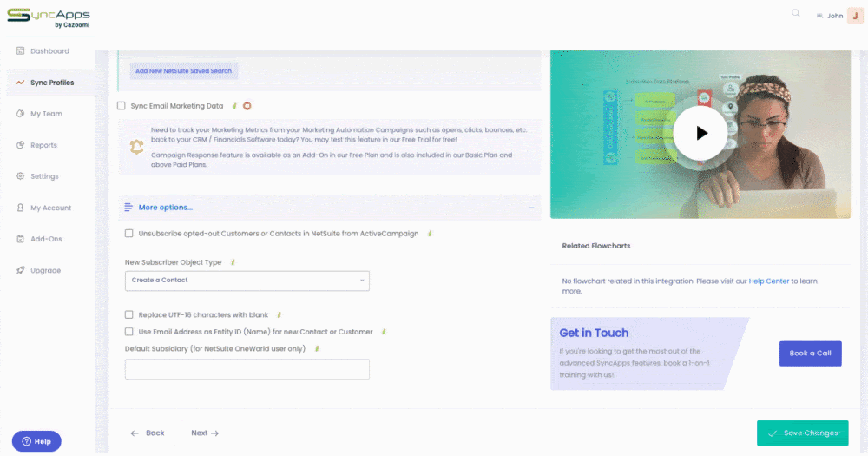
Task: Click the Get in Touch heading
Action: (x=594, y=333)
